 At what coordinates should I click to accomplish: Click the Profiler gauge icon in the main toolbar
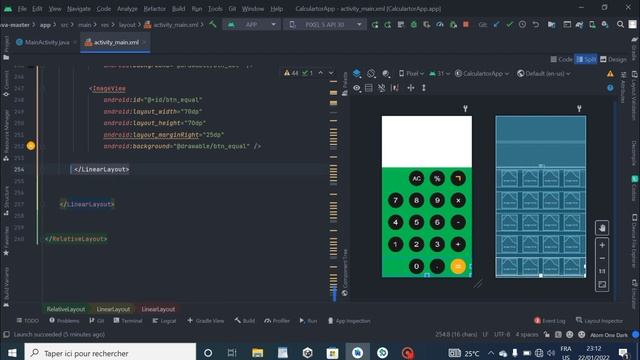pos(440,24)
